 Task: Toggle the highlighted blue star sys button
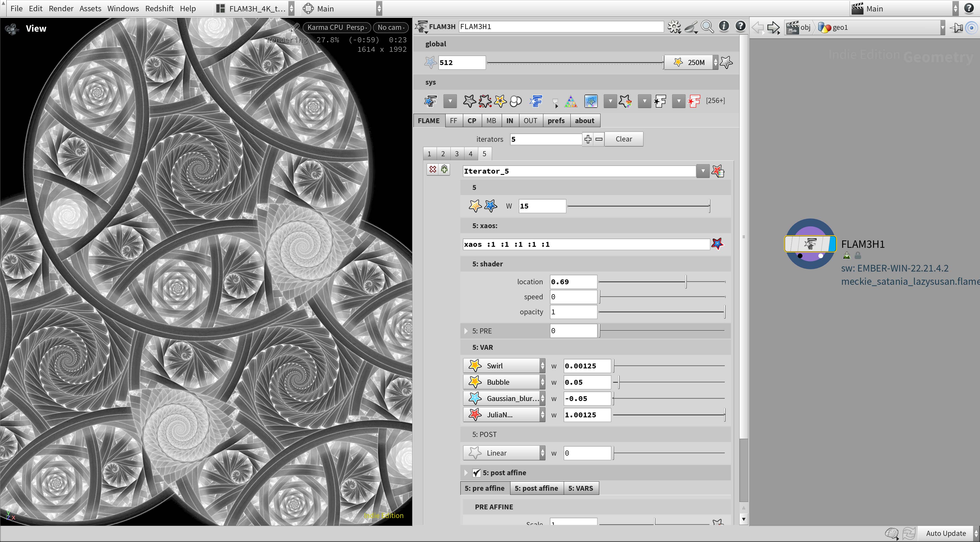(591, 101)
